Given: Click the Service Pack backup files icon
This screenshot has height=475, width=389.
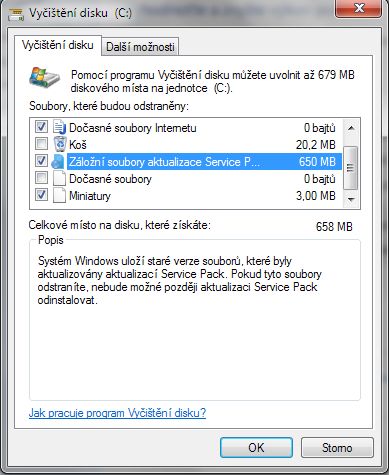Looking at the screenshot, I should [59, 162].
